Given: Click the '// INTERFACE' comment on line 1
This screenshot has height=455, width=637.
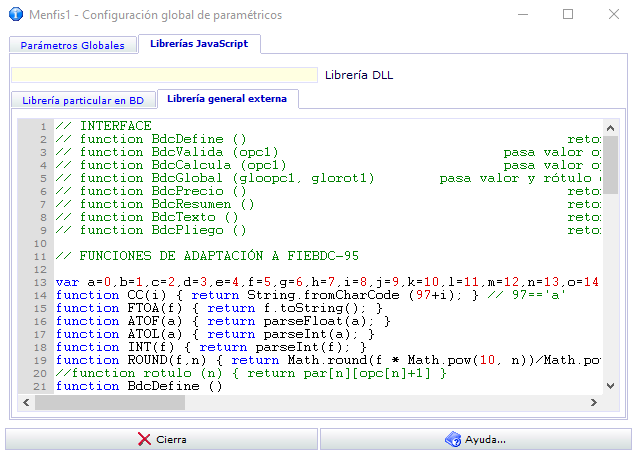Looking at the screenshot, I should pos(104,126).
